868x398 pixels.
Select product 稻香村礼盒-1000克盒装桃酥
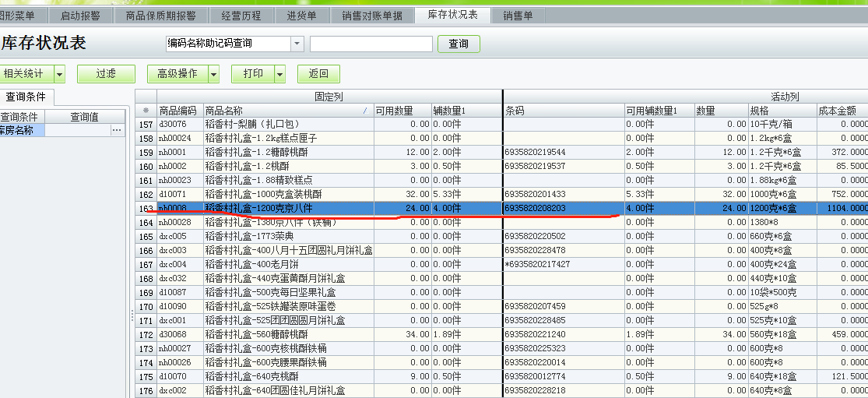pyautogui.click(x=263, y=194)
